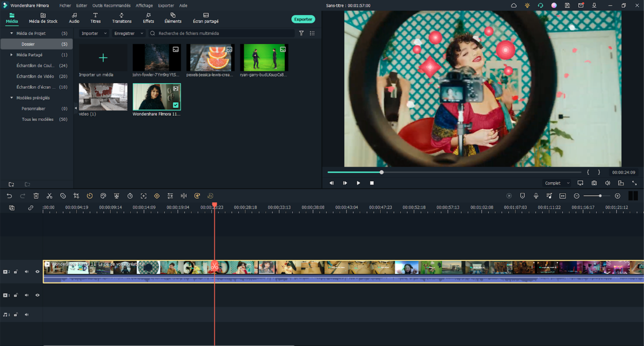Click the Exporter button

[303, 19]
